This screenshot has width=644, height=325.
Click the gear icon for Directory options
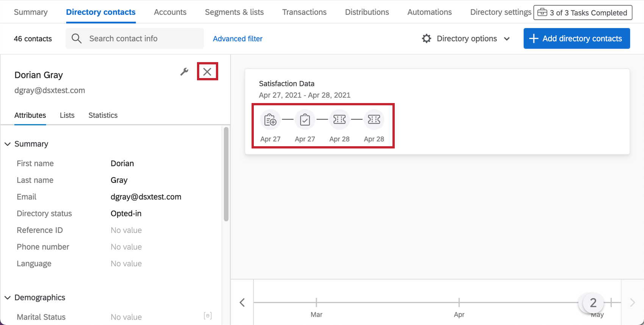coord(427,39)
